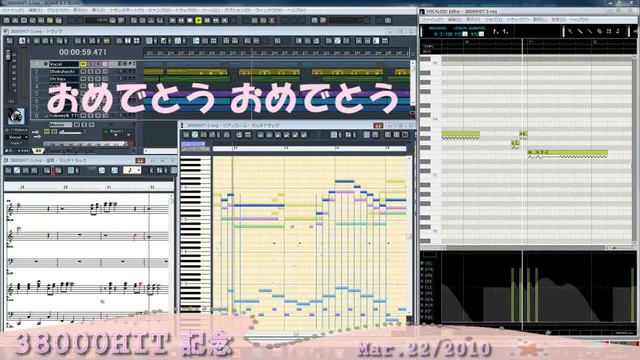The image size is (640, 360).
Task: Solo the Shakuhachi track
Action: [x=91, y=71]
